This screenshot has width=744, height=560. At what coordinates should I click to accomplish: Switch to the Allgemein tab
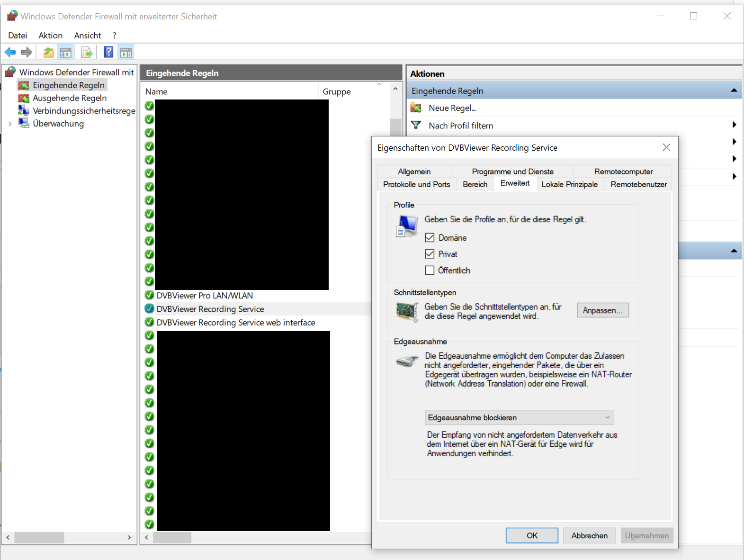[x=414, y=172]
